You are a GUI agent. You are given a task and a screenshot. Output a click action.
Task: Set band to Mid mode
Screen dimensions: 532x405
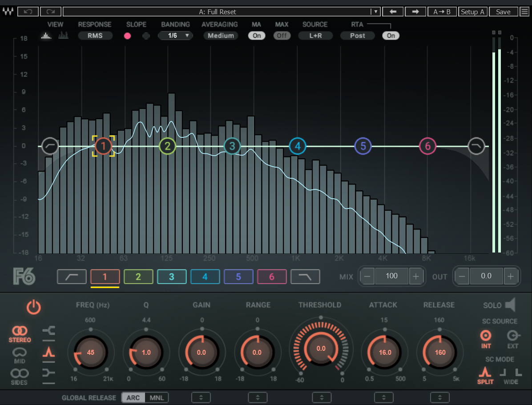click(x=19, y=356)
